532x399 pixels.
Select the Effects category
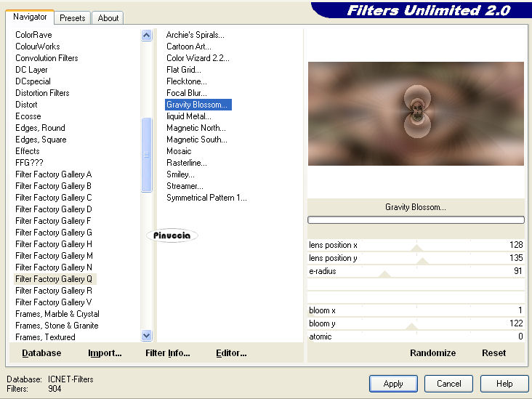28,151
